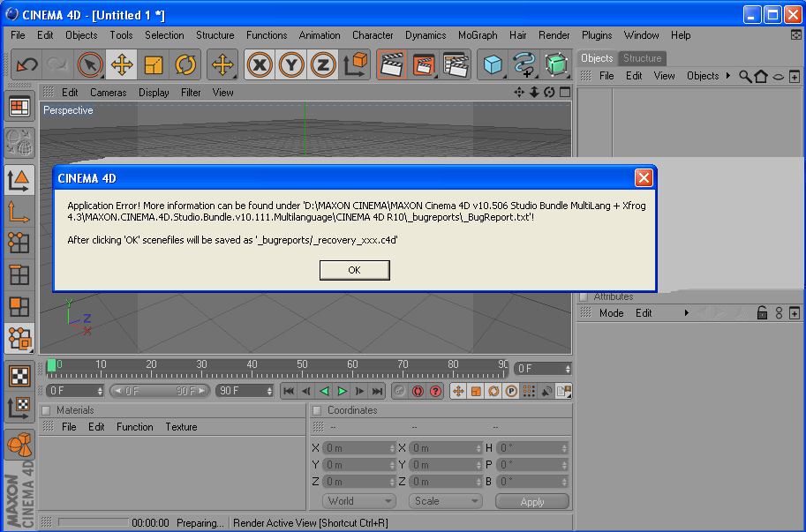The image size is (806, 532).
Task: Play animation forwards
Action: click(342, 392)
